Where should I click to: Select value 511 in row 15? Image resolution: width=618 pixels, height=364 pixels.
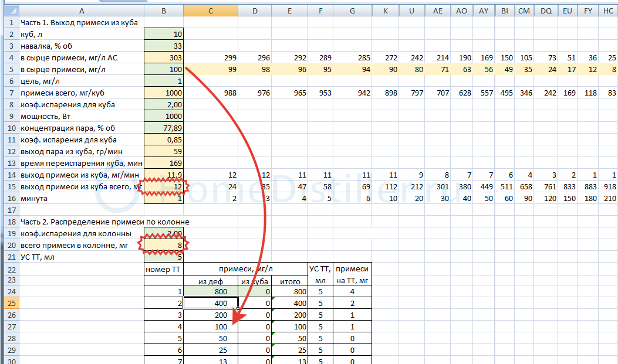point(505,186)
